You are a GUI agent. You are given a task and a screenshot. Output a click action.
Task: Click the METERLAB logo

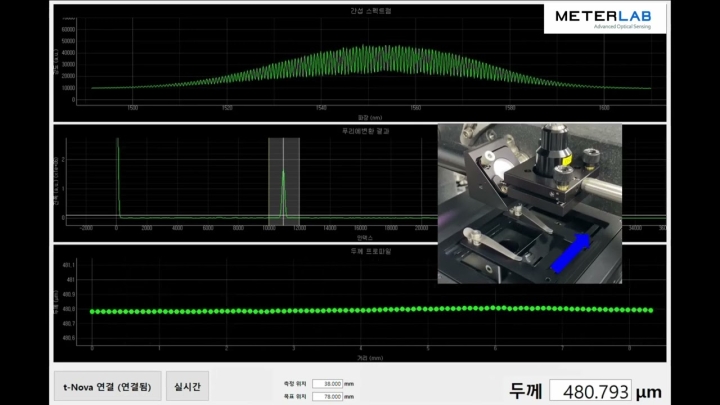[605, 19]
